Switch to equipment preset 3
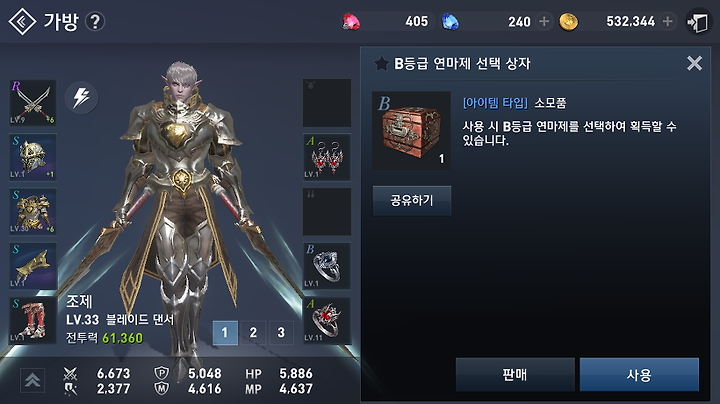720x404 pixels. pyautogui.click(x=281, y=332)
